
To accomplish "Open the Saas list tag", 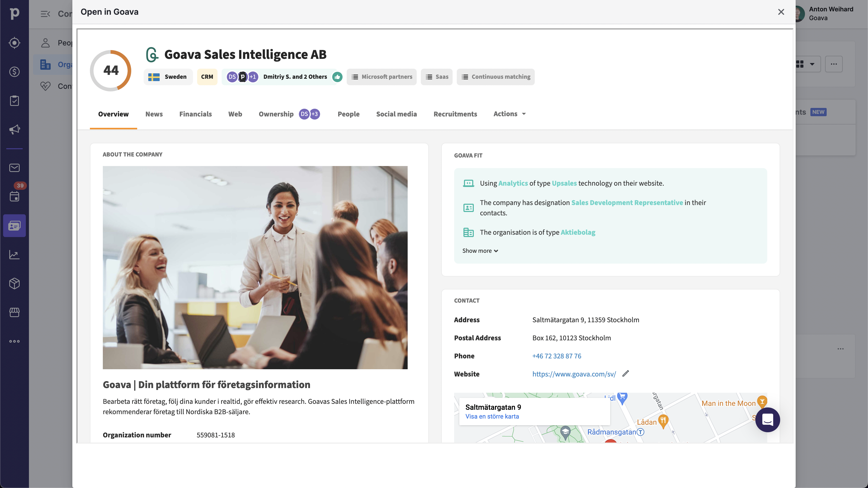I will coord(436,77).
